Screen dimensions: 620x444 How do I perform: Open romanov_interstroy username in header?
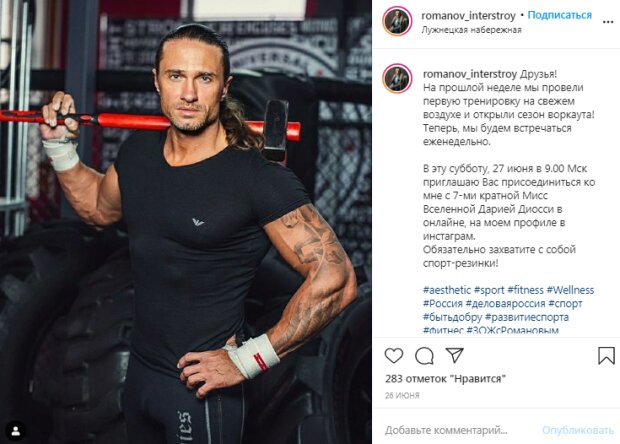pos(469,16)
